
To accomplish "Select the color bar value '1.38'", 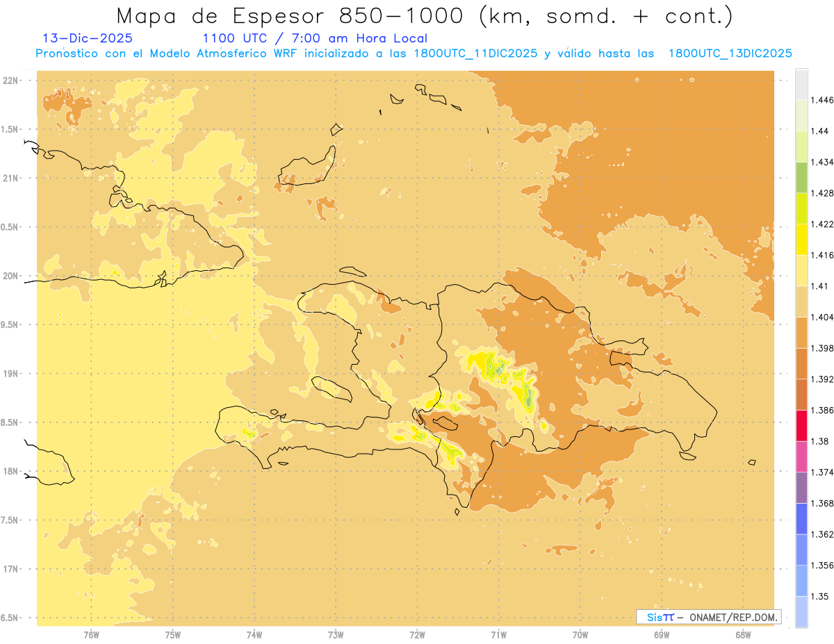I will pyautogui.click(x=820, y=441).
